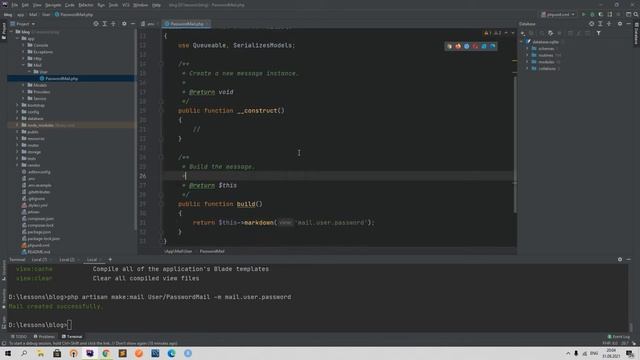The width and height of the screenshot is (640, 360).
Task: Switch to the PasswordMail.php editor tab
Action: pyautogui.click(x=187, y=24)
